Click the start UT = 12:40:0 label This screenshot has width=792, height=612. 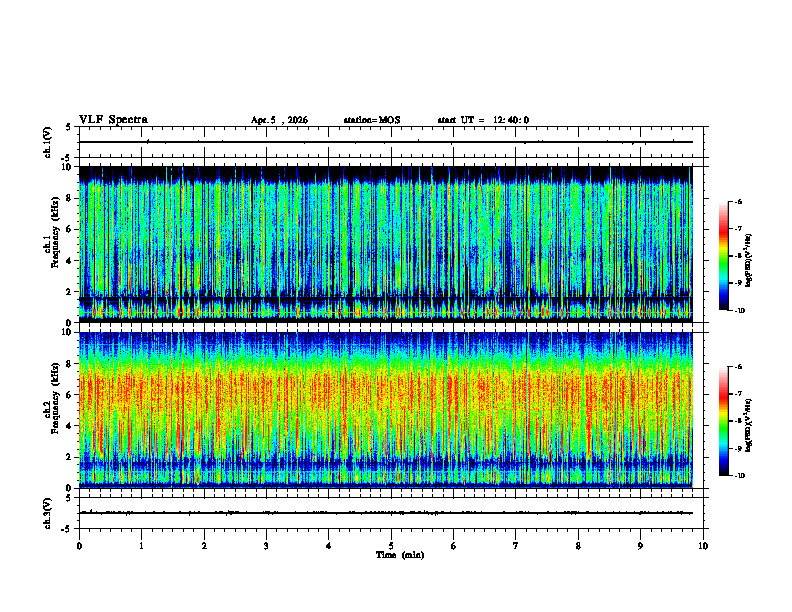(483, 120)
